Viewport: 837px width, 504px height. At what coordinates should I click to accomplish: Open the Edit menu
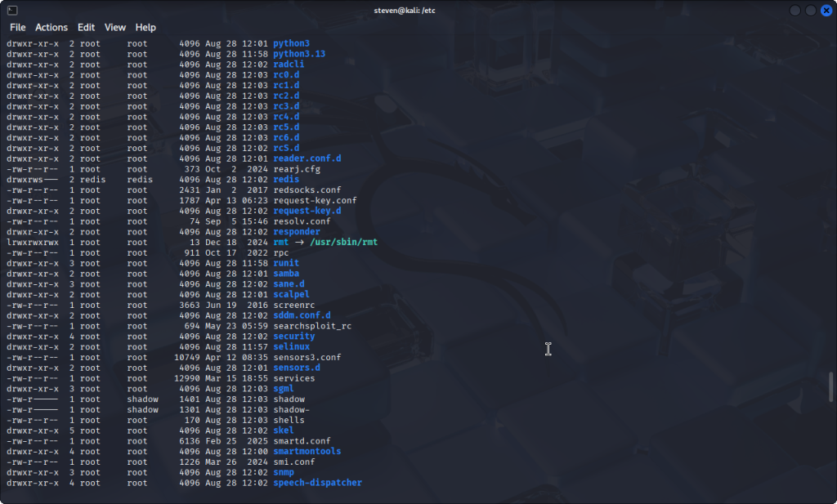(86, 27)
